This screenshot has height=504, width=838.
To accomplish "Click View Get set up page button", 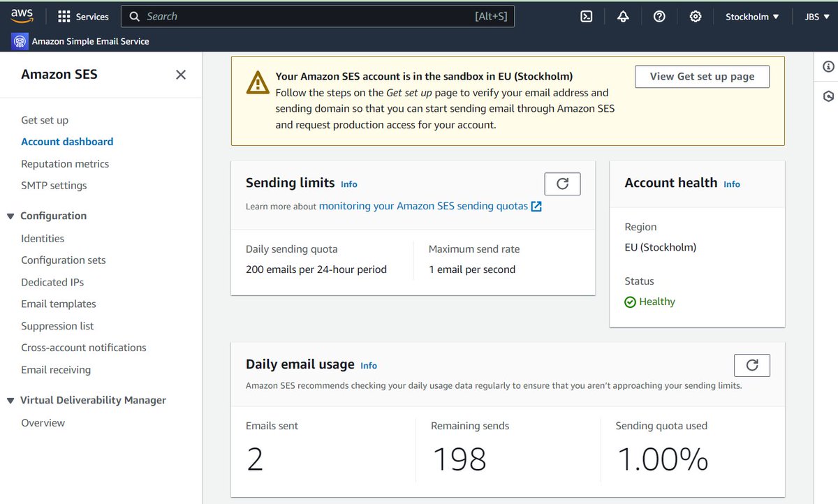I will (x=702, y=77).
